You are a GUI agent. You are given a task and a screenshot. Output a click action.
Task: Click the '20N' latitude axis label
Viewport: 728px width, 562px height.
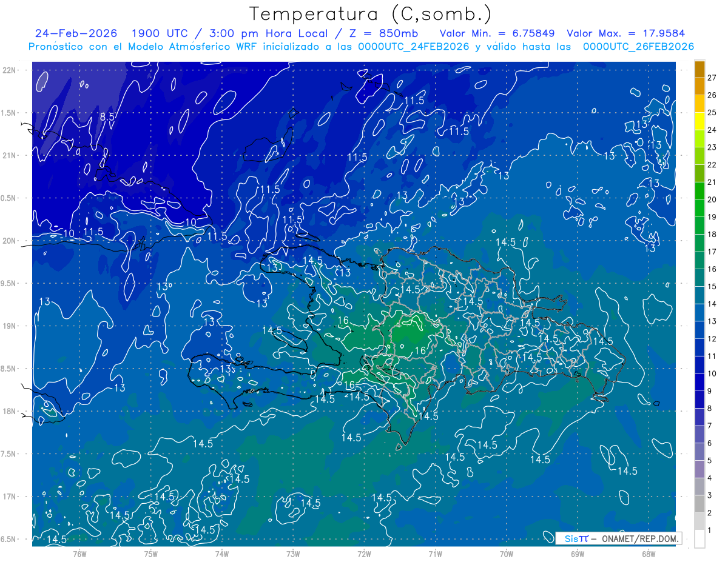(9, 241)
